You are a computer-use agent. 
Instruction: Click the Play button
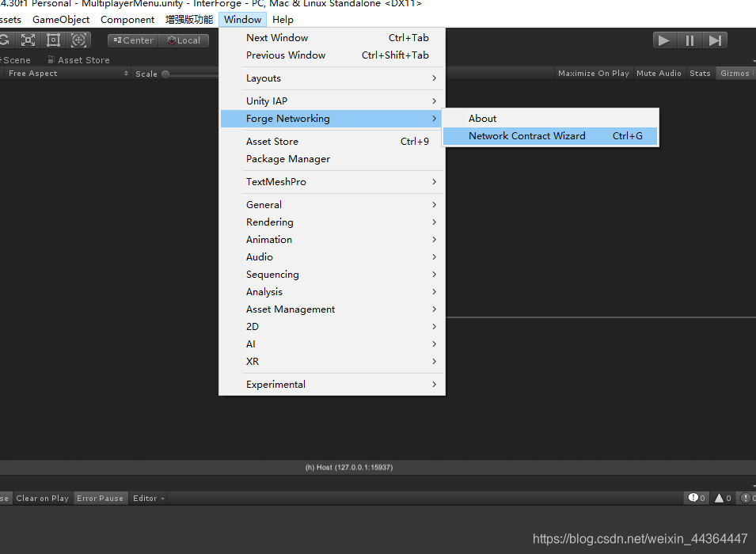664,40
